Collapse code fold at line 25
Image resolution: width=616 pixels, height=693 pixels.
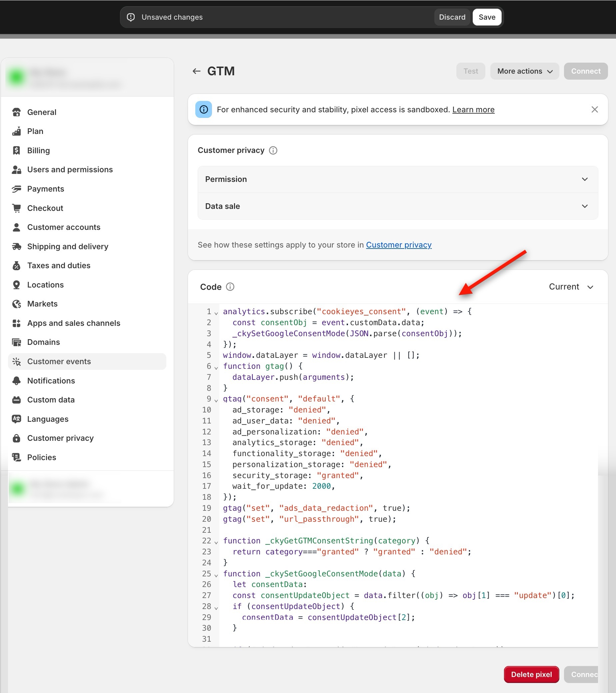pyautogui.click(x=216, y=575)
